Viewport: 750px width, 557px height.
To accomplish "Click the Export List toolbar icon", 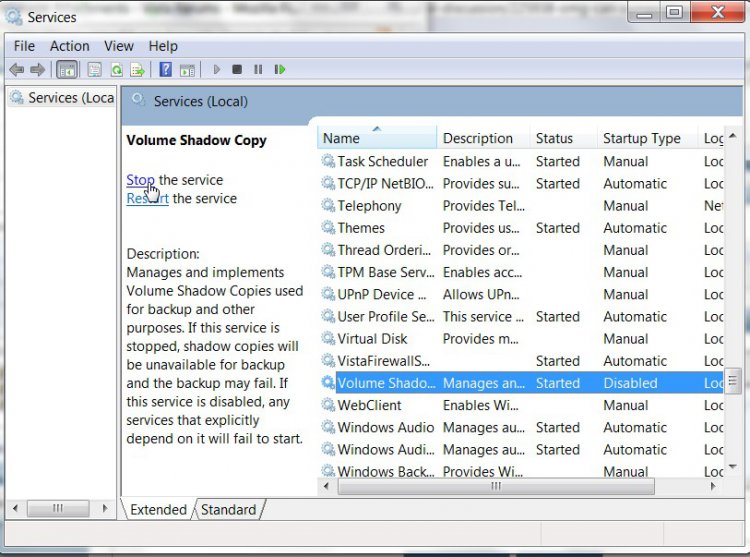I will click(x=137, y=70).
